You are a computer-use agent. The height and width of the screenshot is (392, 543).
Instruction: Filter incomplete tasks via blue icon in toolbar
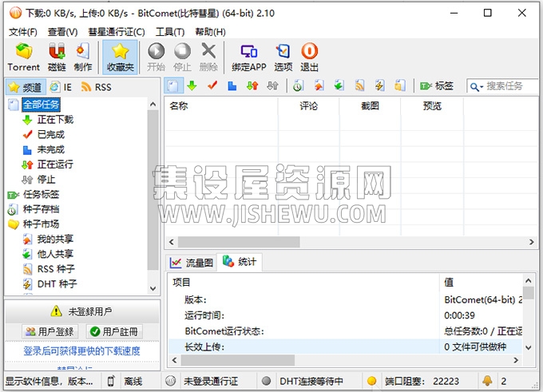coord(232,85)
